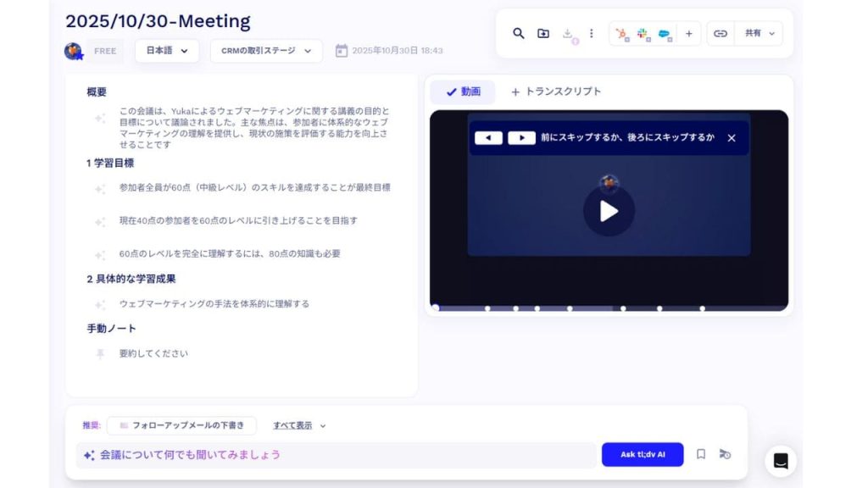Click the 会議について何でも聞いてみましょう input field
The width and height of the screenshot is (868, 488).
tap(339, 455)
